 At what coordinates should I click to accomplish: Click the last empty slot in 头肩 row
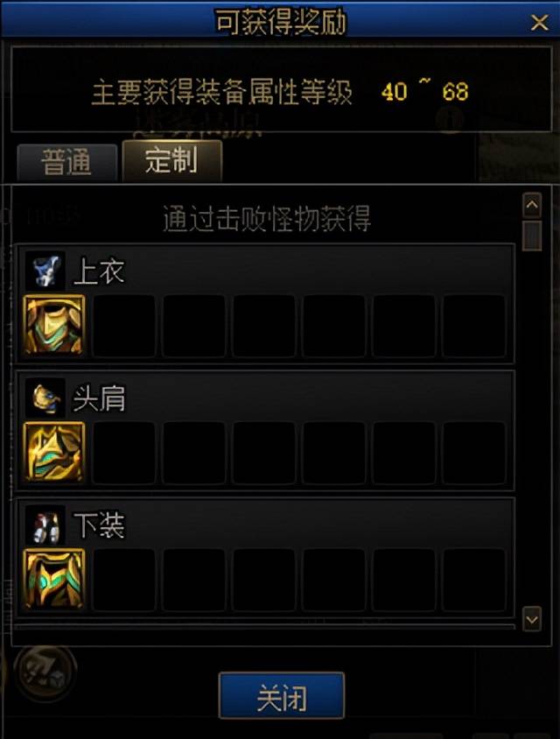[474, 453]
